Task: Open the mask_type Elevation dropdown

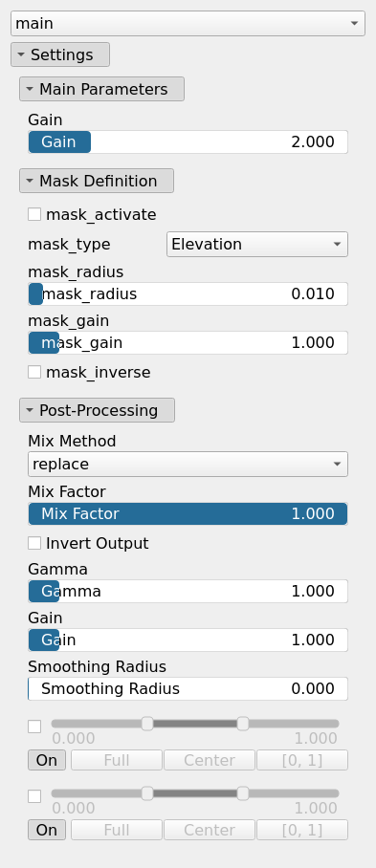Action: click(257, 244)
